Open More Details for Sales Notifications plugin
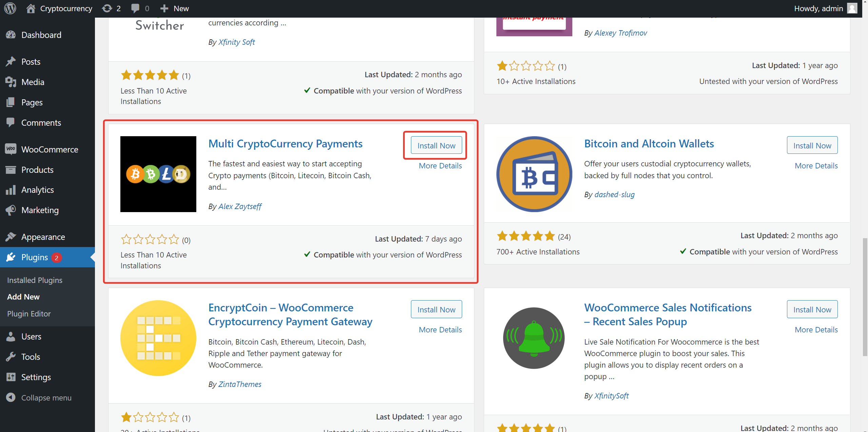 coord(816,330)
